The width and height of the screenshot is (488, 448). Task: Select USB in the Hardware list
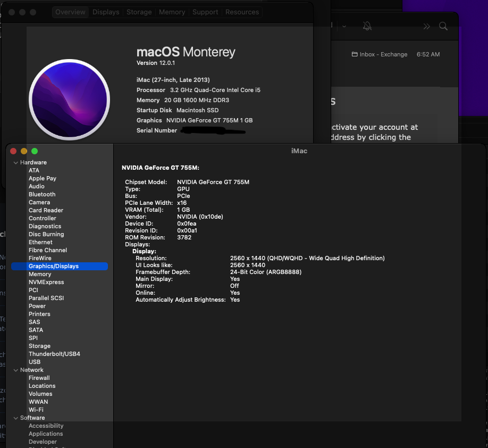[35, 362]
